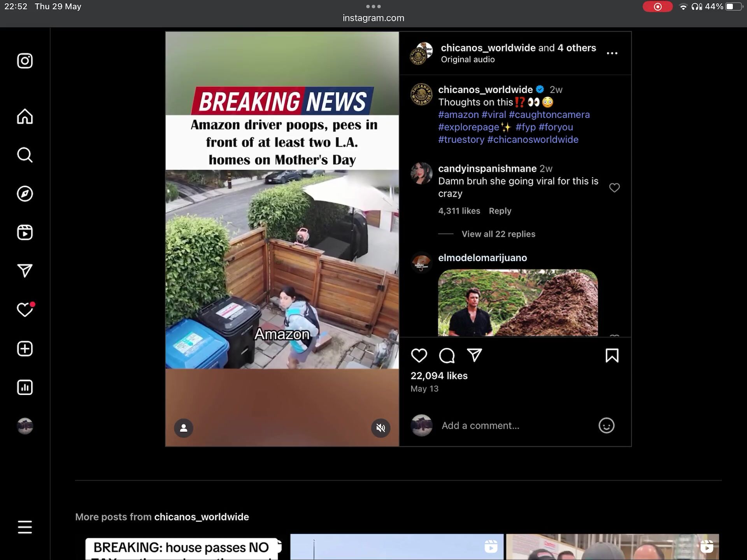The image size is (747, 560).
Task: Open the post options three-dot menu
Action: tap(612, 53)
